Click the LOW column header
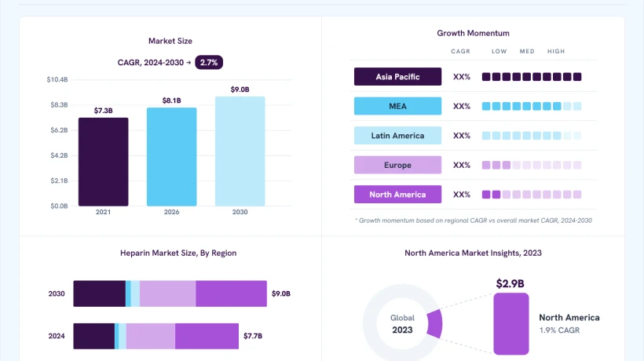Viewport: 644px width, 361px height. [499, 51]
